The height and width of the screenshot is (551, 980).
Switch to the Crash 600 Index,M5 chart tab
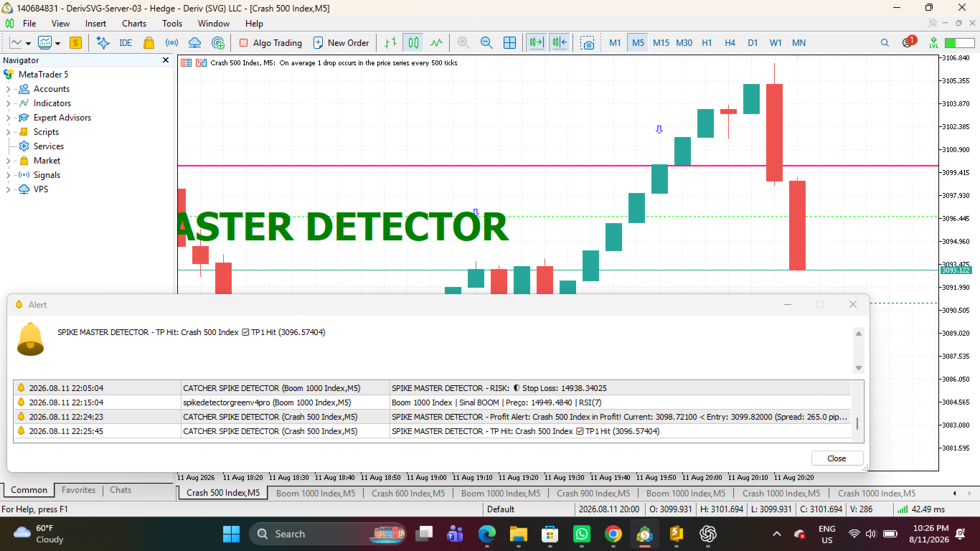point(408,494)
